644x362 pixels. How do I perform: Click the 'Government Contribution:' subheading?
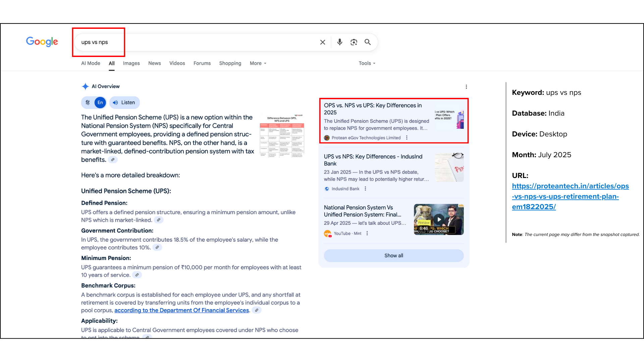[117, 231]
